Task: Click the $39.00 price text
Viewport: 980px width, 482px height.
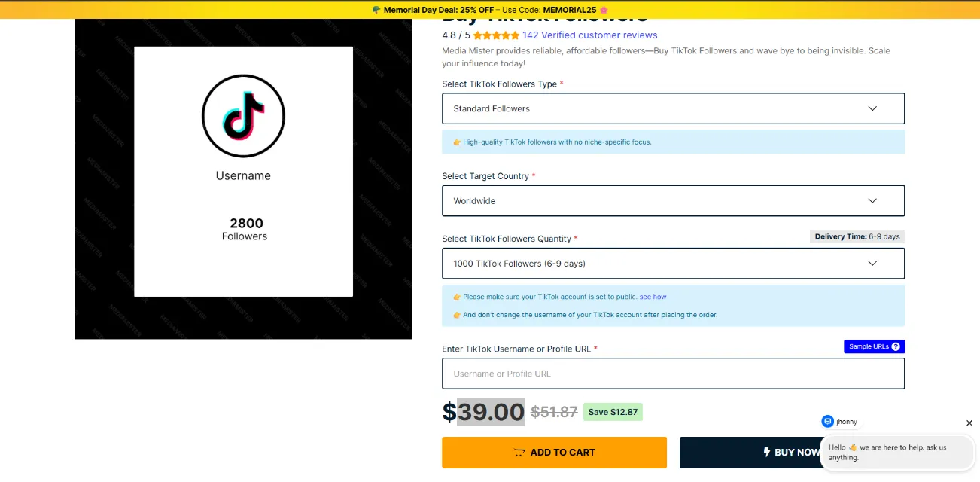Action: (483, 412)
